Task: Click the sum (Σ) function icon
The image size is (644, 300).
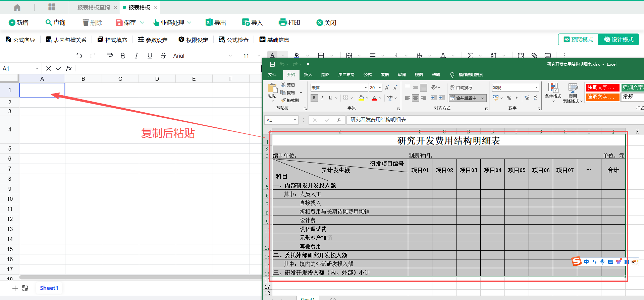Action: [470, 56]
